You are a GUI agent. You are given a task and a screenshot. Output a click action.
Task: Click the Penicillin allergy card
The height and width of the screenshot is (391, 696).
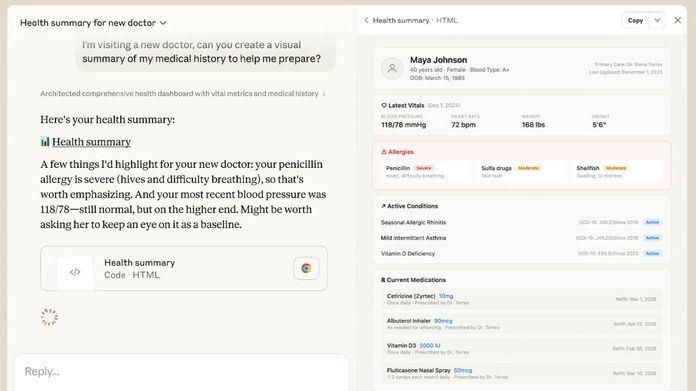(426, 172)
